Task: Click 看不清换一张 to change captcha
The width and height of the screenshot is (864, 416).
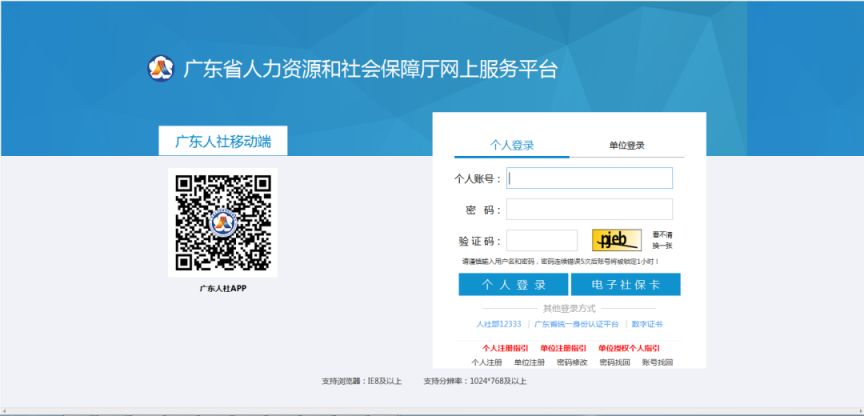Action: [x=663, y=240]
